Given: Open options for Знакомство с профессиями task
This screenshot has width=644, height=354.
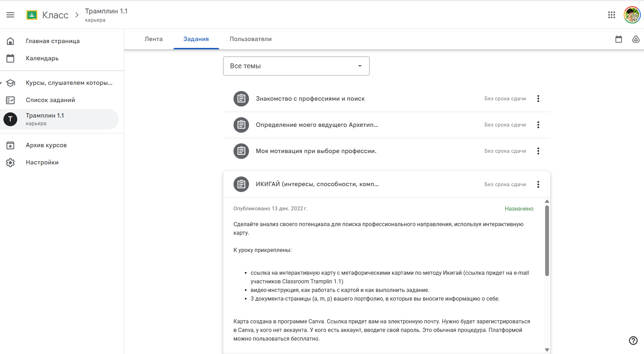Looking at the screenshot, I should [538, 99].
